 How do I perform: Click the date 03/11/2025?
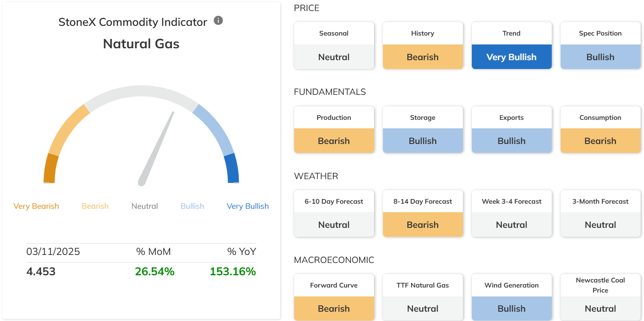tap(53, 252)
